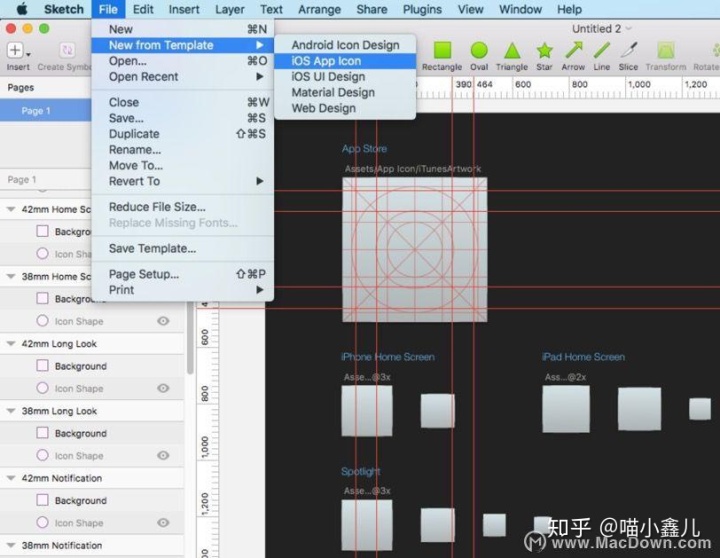Select the large Spotlight @3x artboard

[367, 525]
